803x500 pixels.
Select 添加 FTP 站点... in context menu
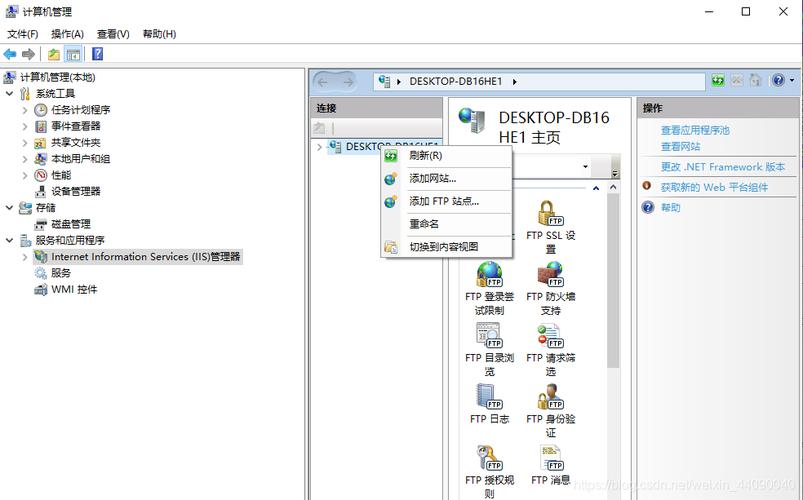click(443, 201)
